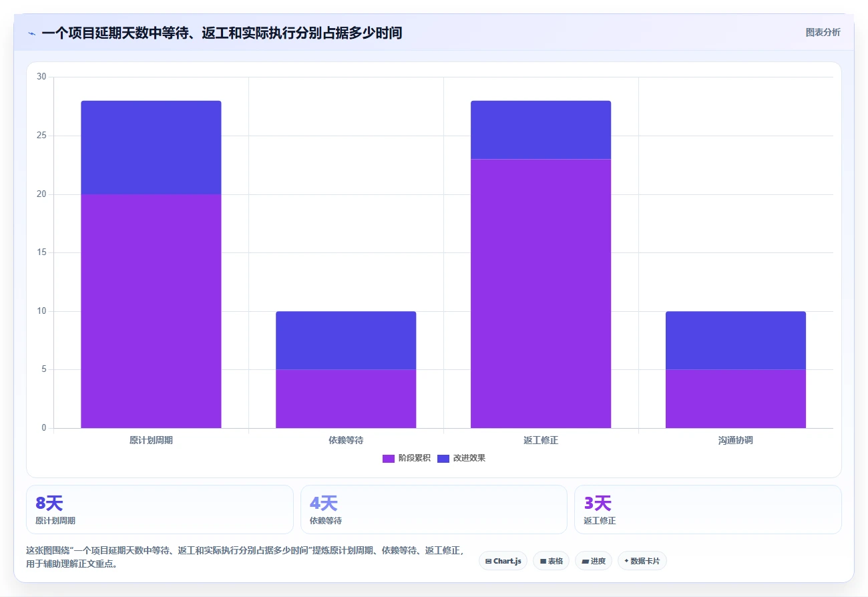868x597 pixels.
Task: Select the 数据卡片 tag chip
Action: 642,561
